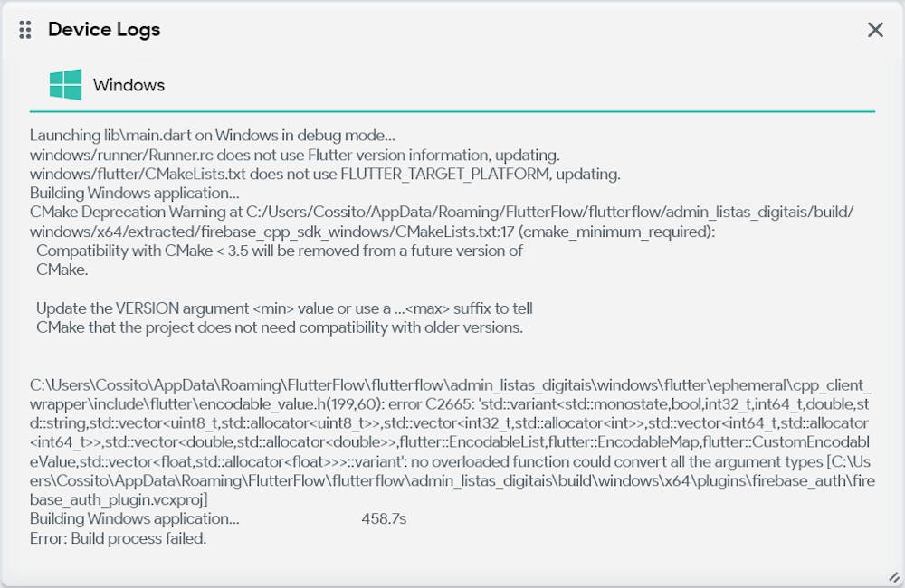Click the Windows logo icon
The width and height of the screenshot is (905, 588).
65,85
